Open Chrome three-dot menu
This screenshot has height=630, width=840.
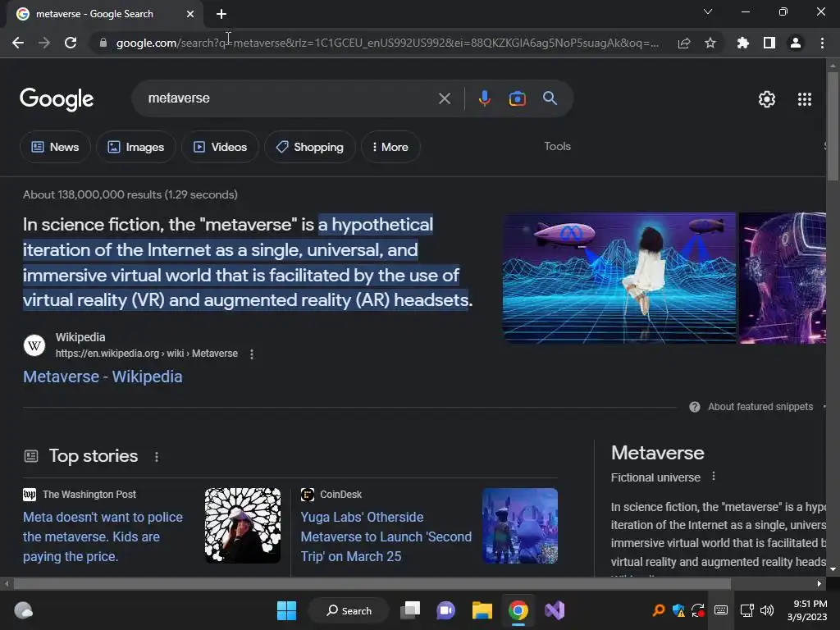[822, 43]
